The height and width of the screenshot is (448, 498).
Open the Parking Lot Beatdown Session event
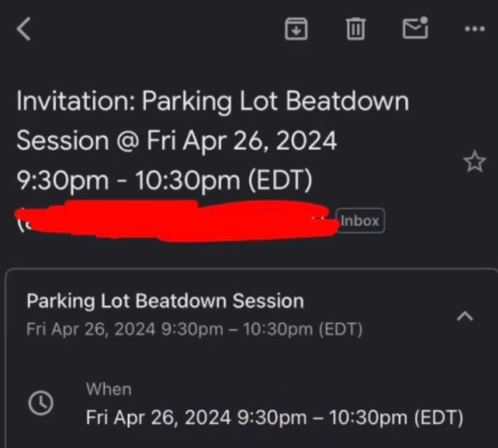click(165, 300)
